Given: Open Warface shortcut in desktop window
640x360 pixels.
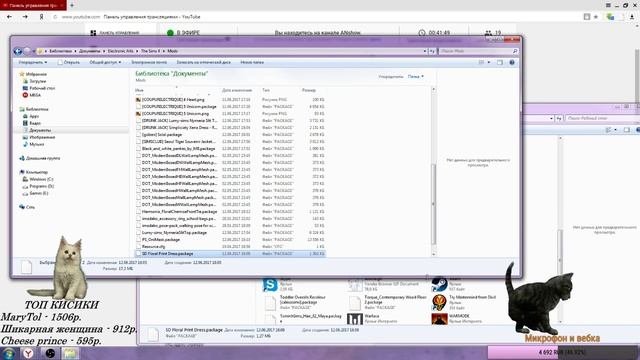Looking at the screenshot, I should tap(355, 319).
